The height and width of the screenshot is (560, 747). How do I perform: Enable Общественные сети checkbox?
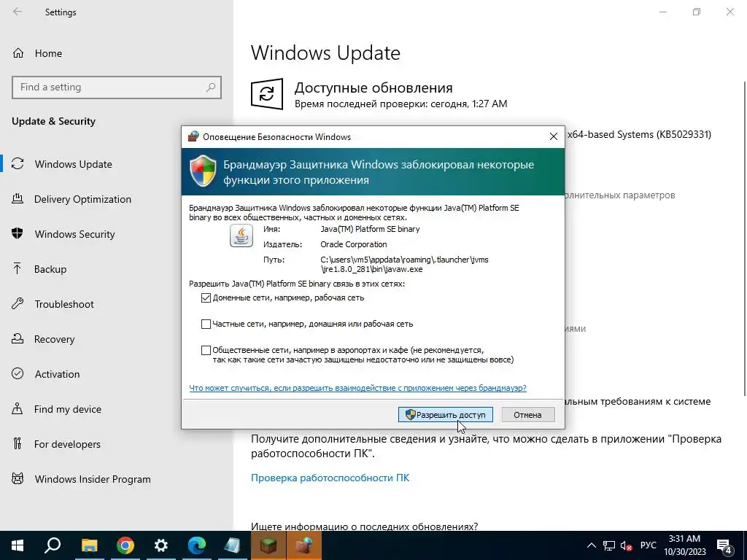[x=206, y=350]
